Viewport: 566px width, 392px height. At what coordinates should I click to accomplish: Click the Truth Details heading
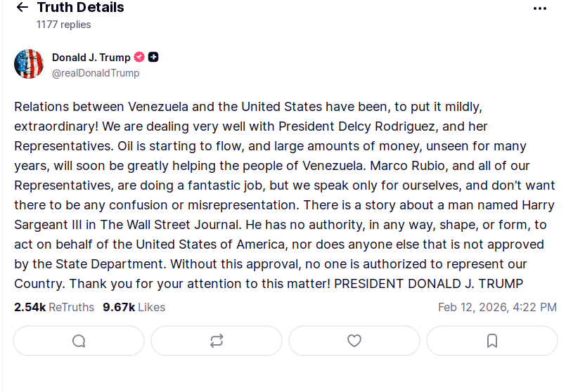click(x=80, y=8)
